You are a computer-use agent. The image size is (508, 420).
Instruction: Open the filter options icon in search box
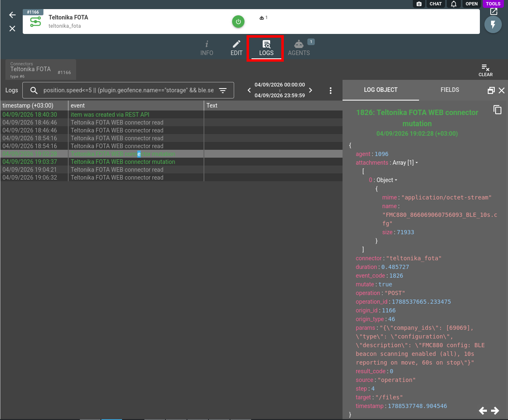click(223, 90)
